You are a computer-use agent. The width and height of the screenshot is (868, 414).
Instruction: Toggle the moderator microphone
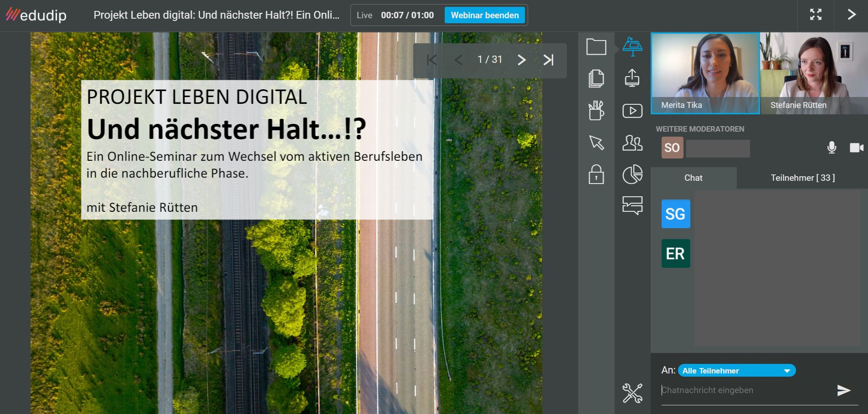pyautogui.click(x=832, y=148)
